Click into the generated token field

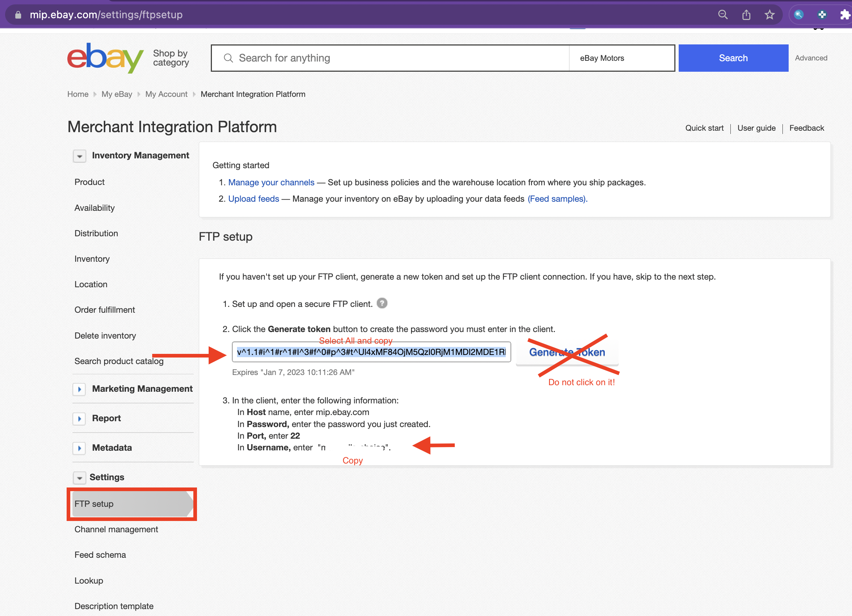371,352
